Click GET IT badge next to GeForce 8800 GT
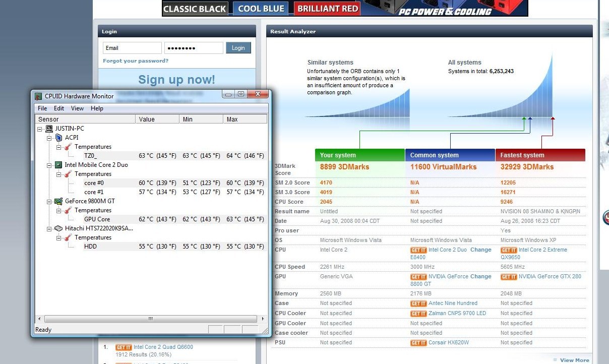Image resolution: width=609 pixels, height=364 pixels. pos(418,277)
